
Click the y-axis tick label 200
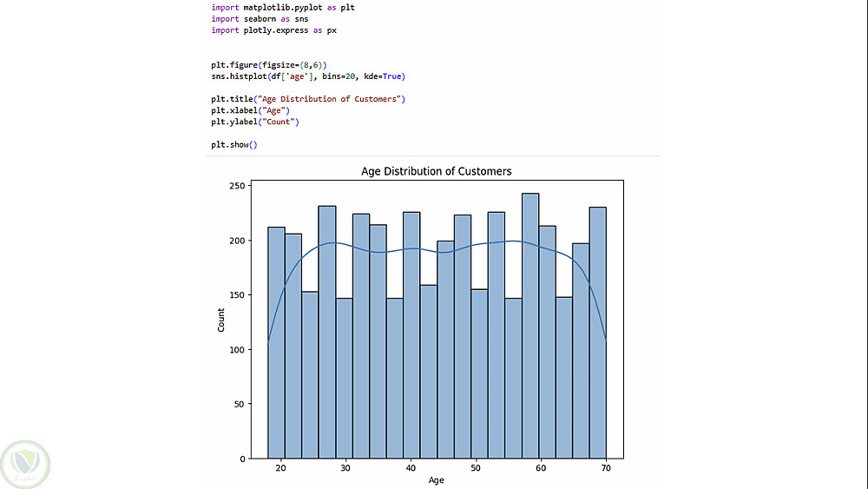[237, 241]
